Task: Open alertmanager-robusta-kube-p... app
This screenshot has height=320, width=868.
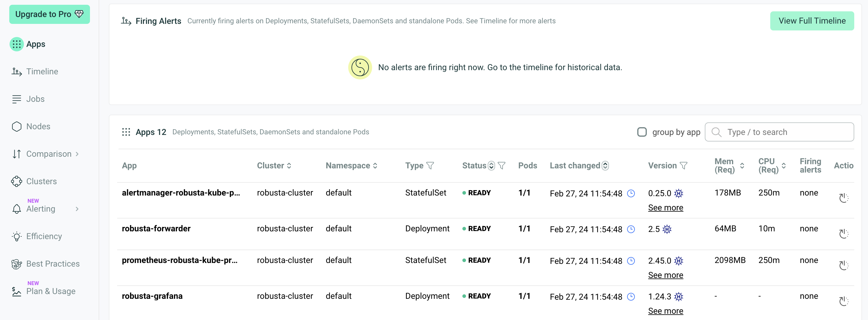Action: click(x=181, y=193)
